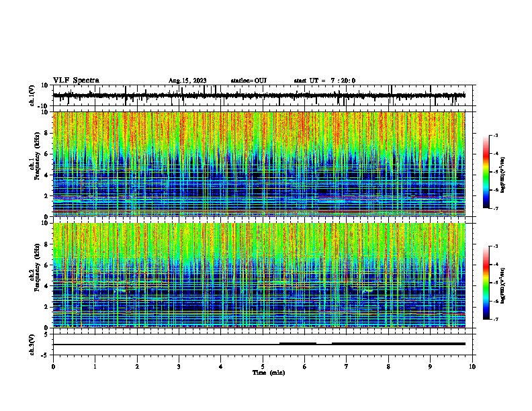Screen dimensions: 532x411
Task: Click time axis tick label "0"
Action: click(53, 367)
